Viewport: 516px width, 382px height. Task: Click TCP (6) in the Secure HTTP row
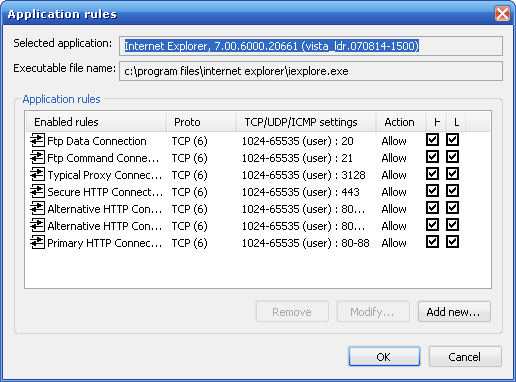click(189, 192)
